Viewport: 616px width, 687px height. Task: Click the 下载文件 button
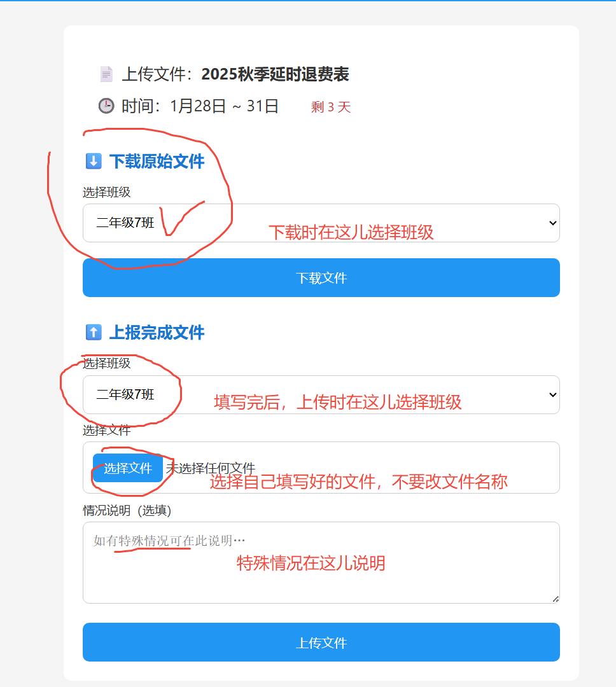(x=321, y=277)
